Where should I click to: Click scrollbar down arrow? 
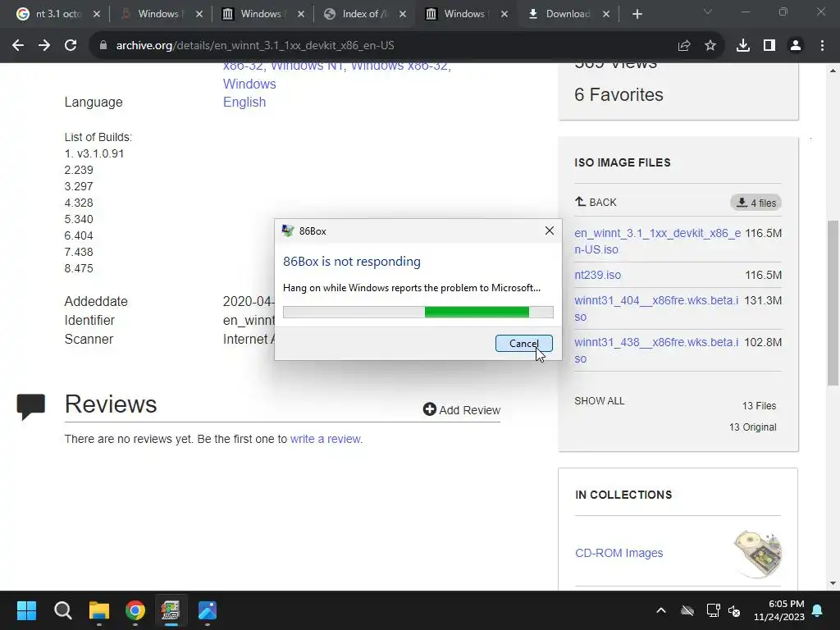click(x=833, y=583)
